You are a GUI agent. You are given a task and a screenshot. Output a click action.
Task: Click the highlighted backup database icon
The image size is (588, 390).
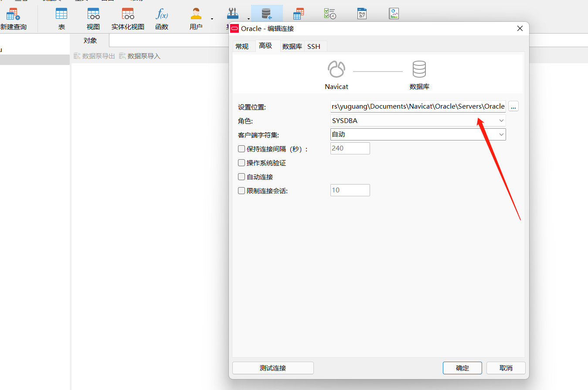click(267, 13)
